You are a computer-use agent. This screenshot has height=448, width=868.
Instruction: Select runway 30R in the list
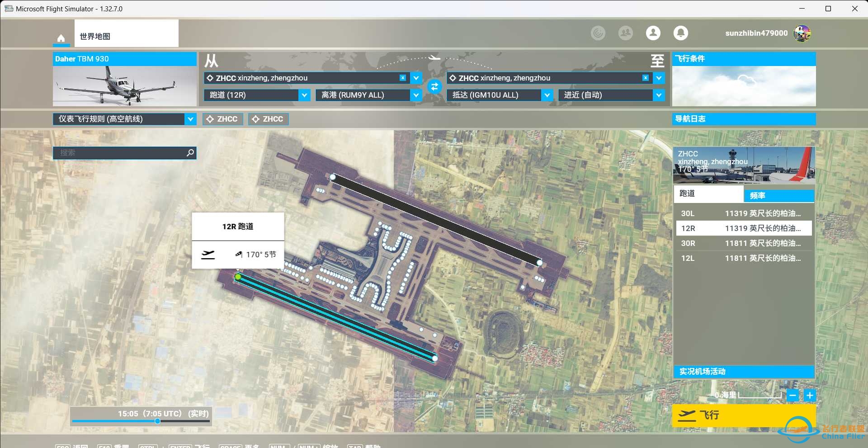[744, 243]
